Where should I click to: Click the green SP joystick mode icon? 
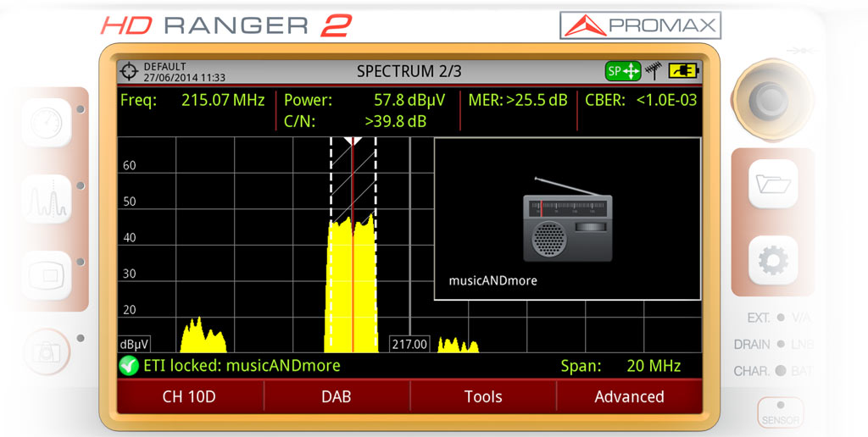[x=622, y=71]
